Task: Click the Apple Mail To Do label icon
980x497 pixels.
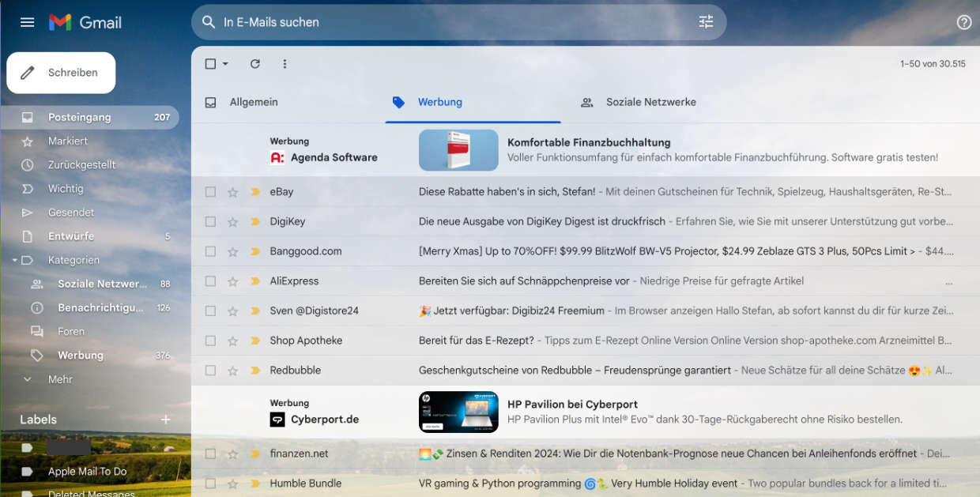Action: (28, 472)
